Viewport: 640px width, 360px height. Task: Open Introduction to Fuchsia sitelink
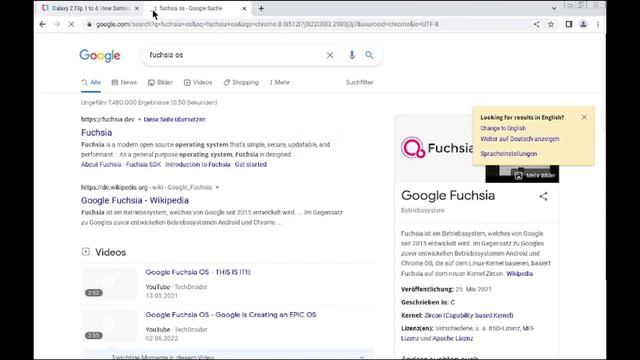198,164
